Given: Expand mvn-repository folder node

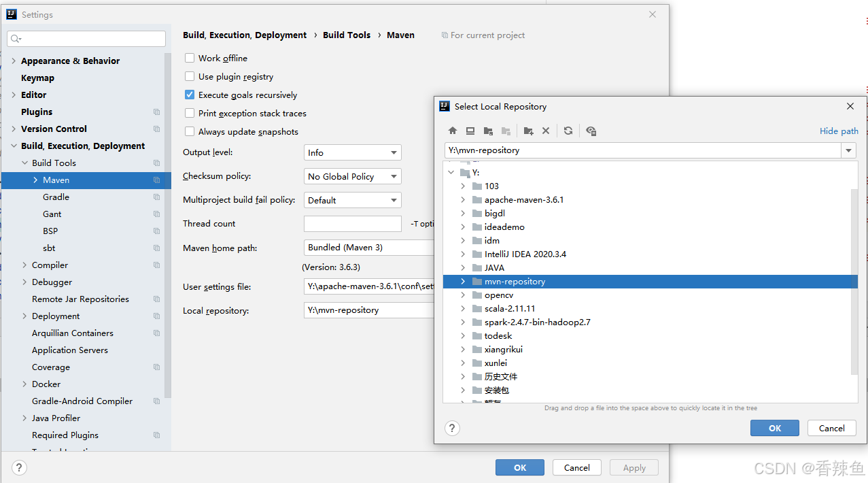Looking at the screenshot, I should click(x=463, y=281).
